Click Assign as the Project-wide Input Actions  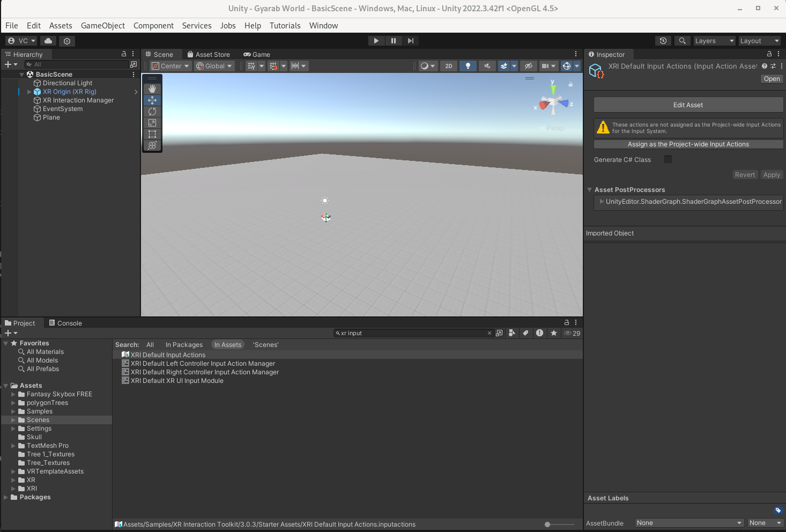click(688, 144)
